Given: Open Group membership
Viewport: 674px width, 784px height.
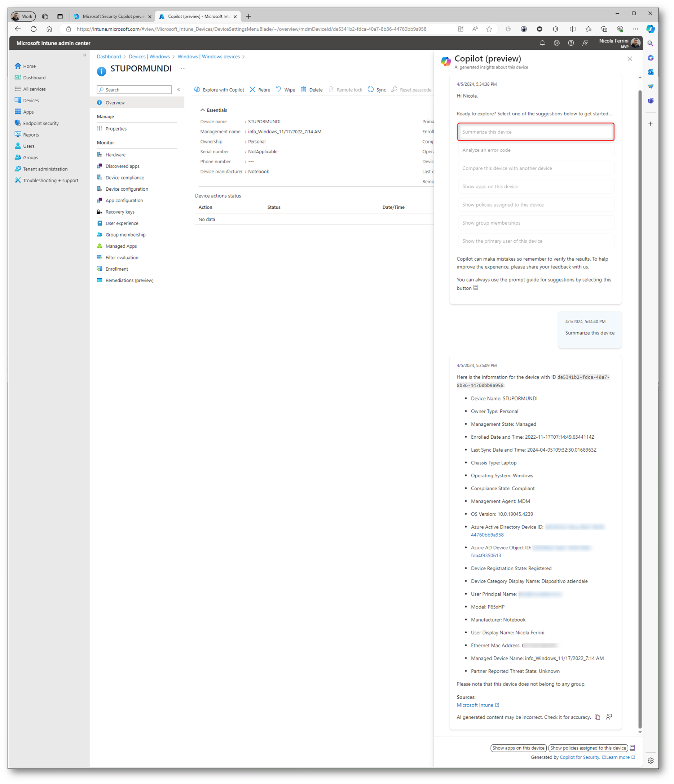Looking at the screenshot, I should tap(121, 235).
